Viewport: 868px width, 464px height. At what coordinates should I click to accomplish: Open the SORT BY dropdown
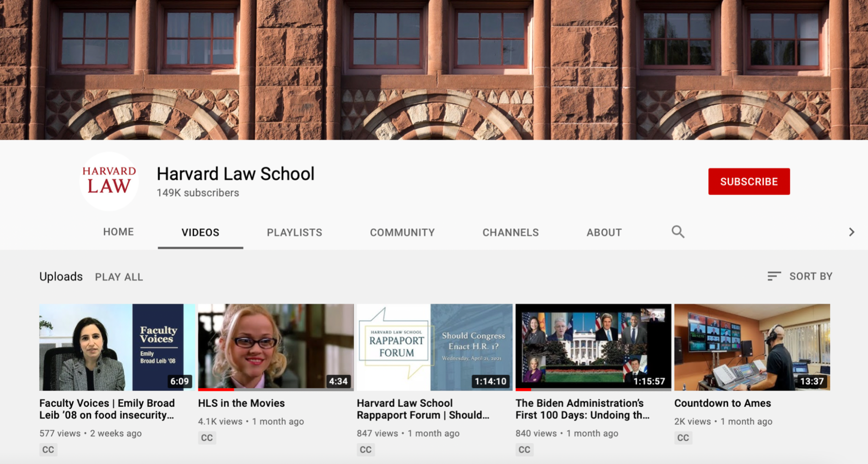810,276
